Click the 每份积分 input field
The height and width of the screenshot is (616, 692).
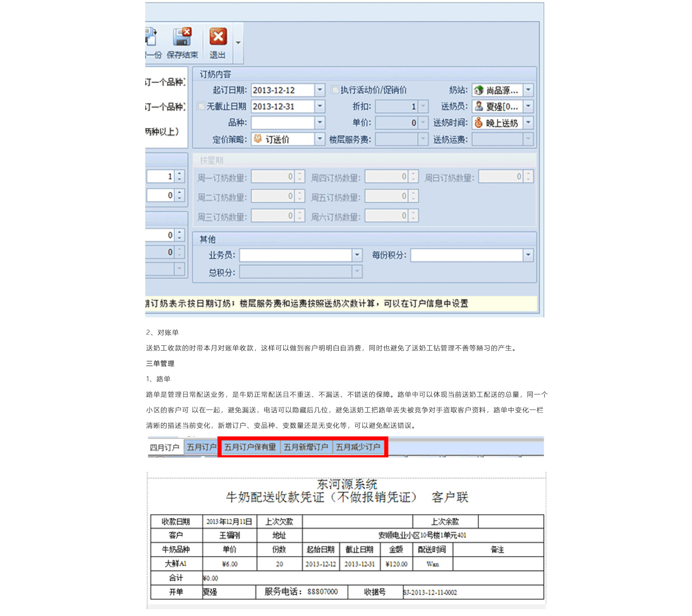pos(467,255)
